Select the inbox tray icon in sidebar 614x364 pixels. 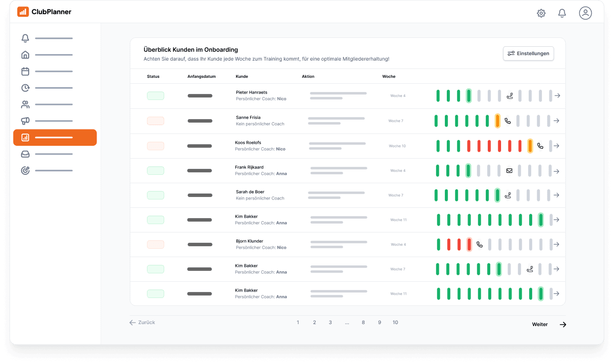pos(25,154)
